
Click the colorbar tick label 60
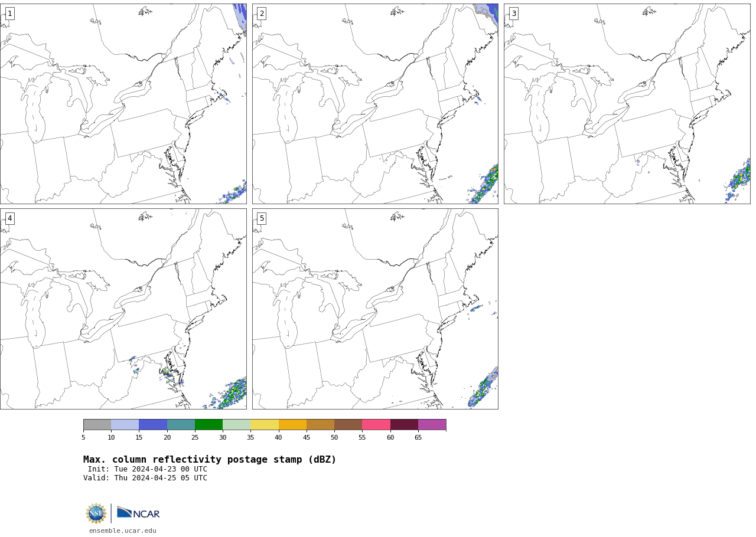pyautogui.click(x=390, y=437)
